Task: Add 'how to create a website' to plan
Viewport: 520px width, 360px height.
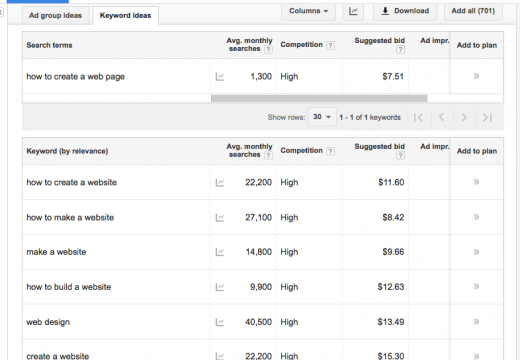Action: point(476,182)
